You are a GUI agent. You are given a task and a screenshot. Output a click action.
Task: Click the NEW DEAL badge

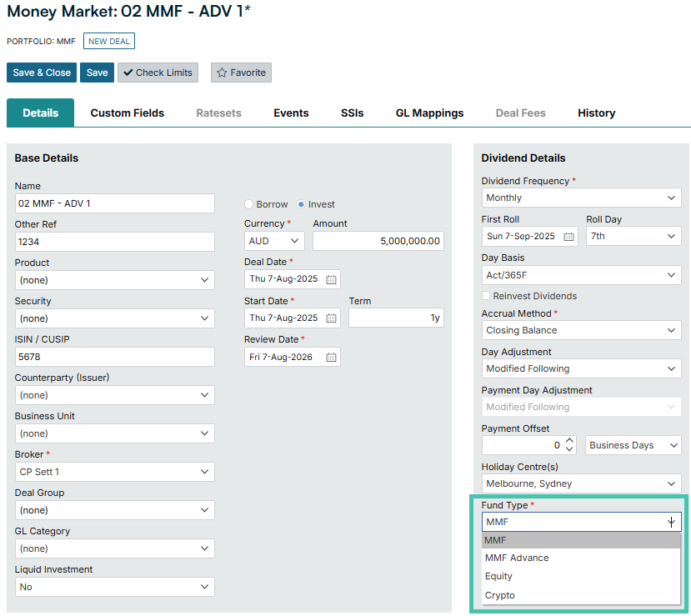click(109, 42)
